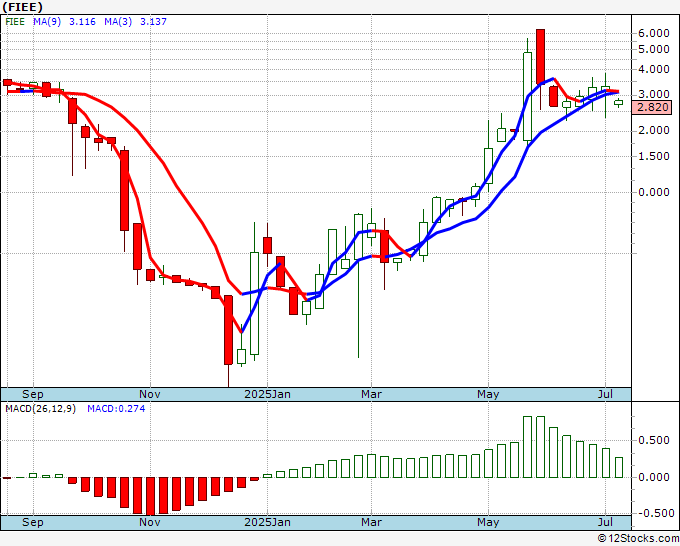Click Jul on the price chart time axis
The width and height of the screenshot is (680, 546).
tap(605, 394)
